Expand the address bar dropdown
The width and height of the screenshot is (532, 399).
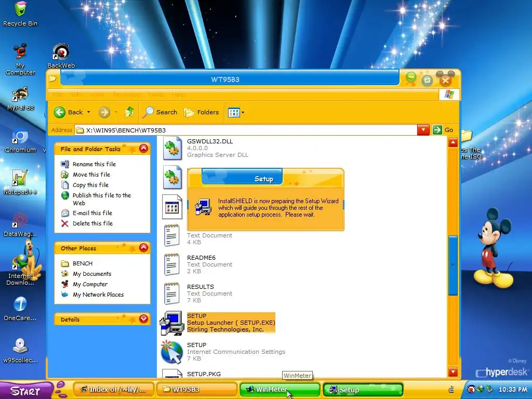click(x=423, y=130)
